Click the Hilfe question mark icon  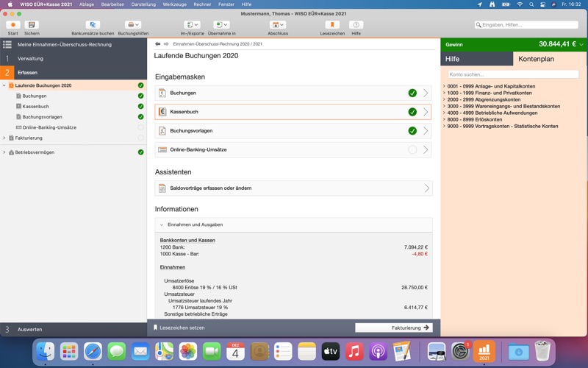pos(356,25)
